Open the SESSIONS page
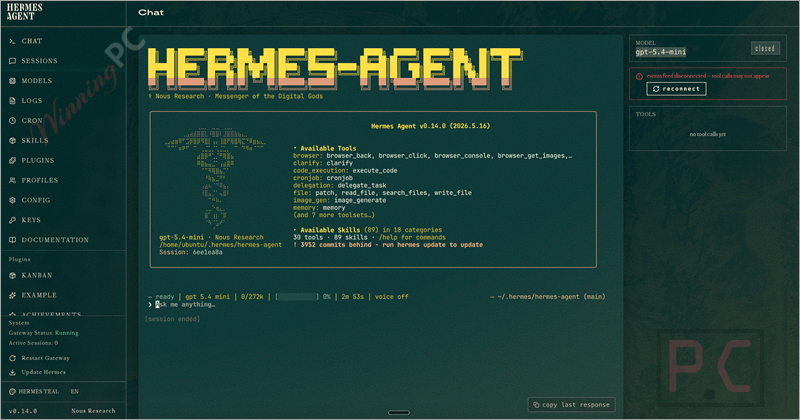 (x=39, y=61)
